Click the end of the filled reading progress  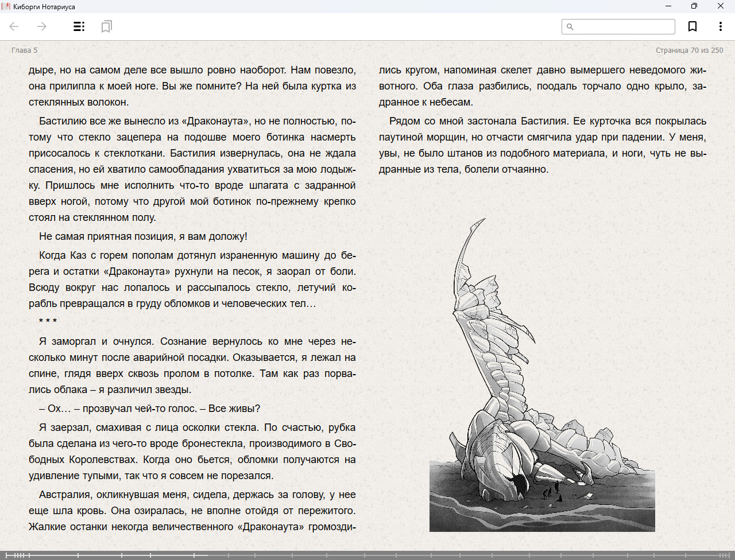(207, 555)
